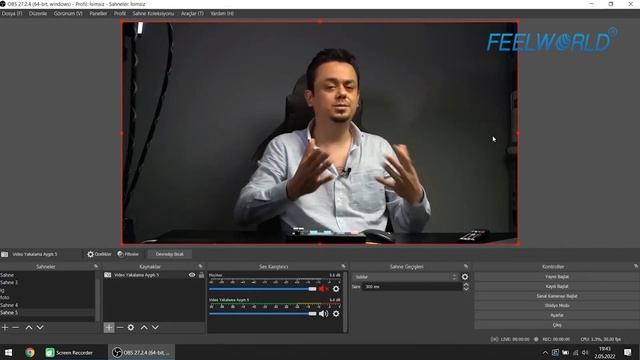Click the Süre 300 ms input field
Image resolution: width=640 pixels, height=360 pixels.
click(411, 287)
